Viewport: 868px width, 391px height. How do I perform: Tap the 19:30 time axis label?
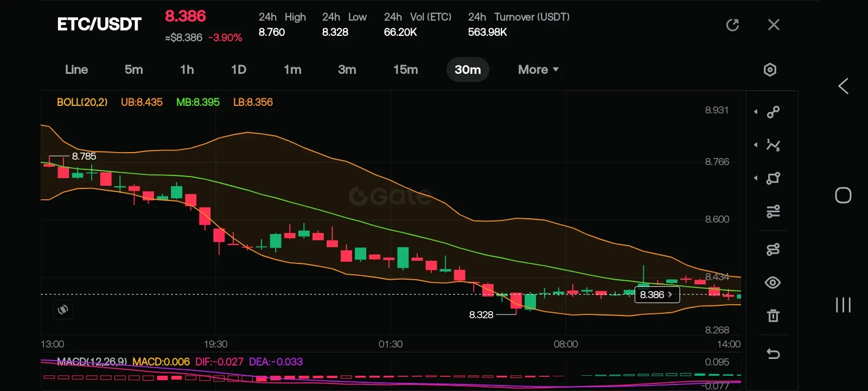point(215,344)
